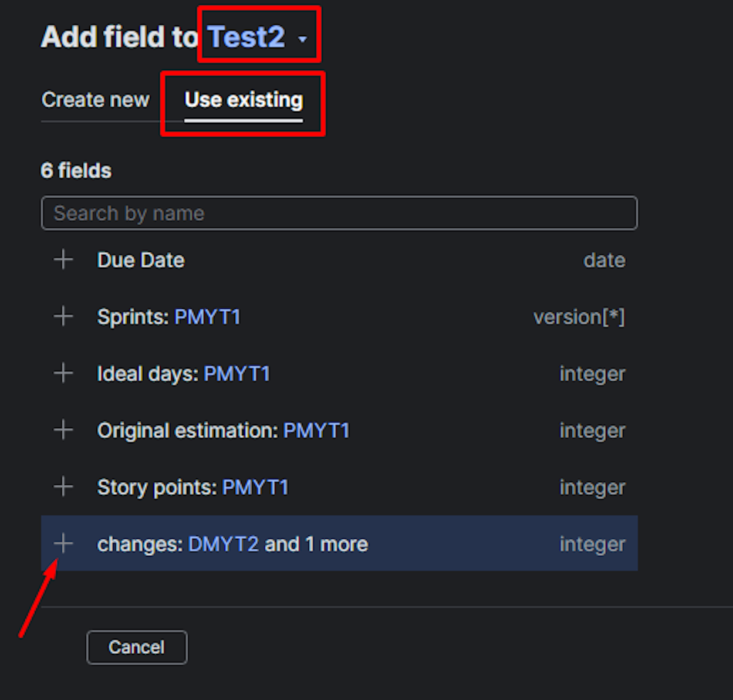Follow the PMYT1 link after Original estimation
This screenshot has width=733, height=700.
click(x=317, y=430)
